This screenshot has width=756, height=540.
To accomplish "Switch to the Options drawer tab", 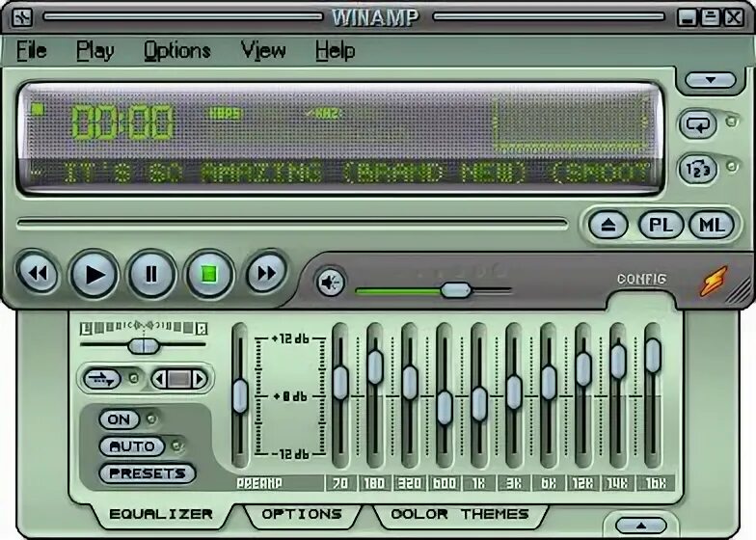I will [302, 514].
